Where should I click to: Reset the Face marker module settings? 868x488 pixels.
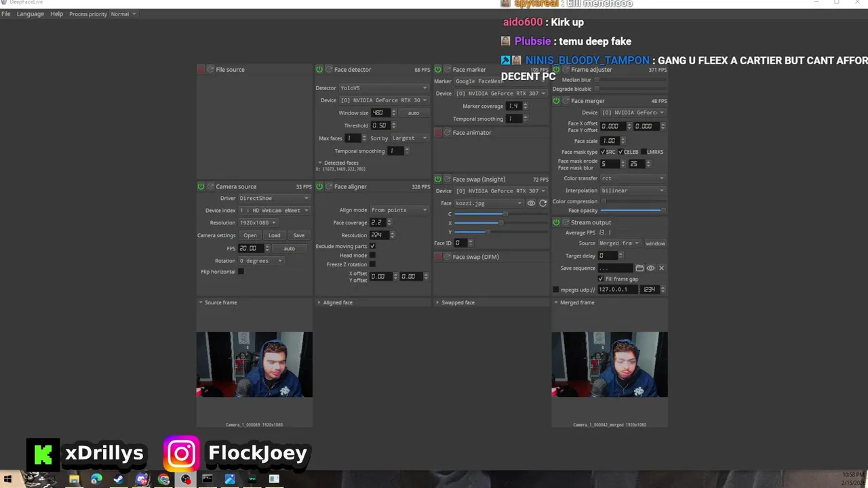tap(448, 70)
